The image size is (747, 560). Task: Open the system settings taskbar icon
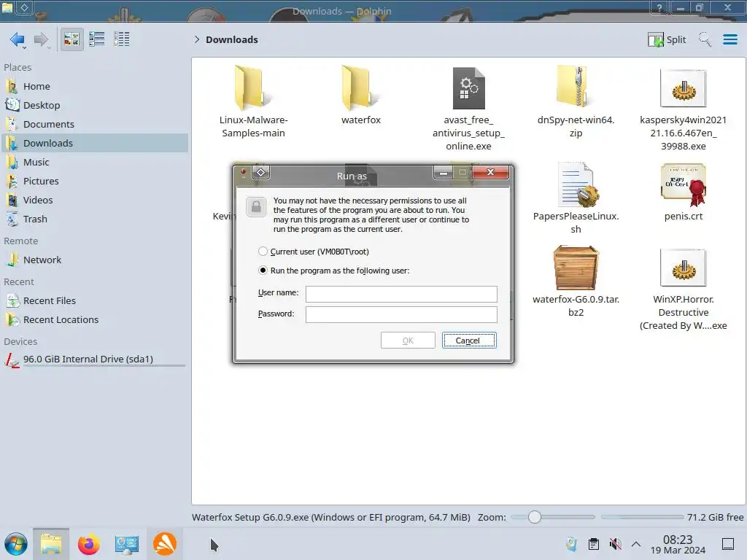(x=127, y=544)
